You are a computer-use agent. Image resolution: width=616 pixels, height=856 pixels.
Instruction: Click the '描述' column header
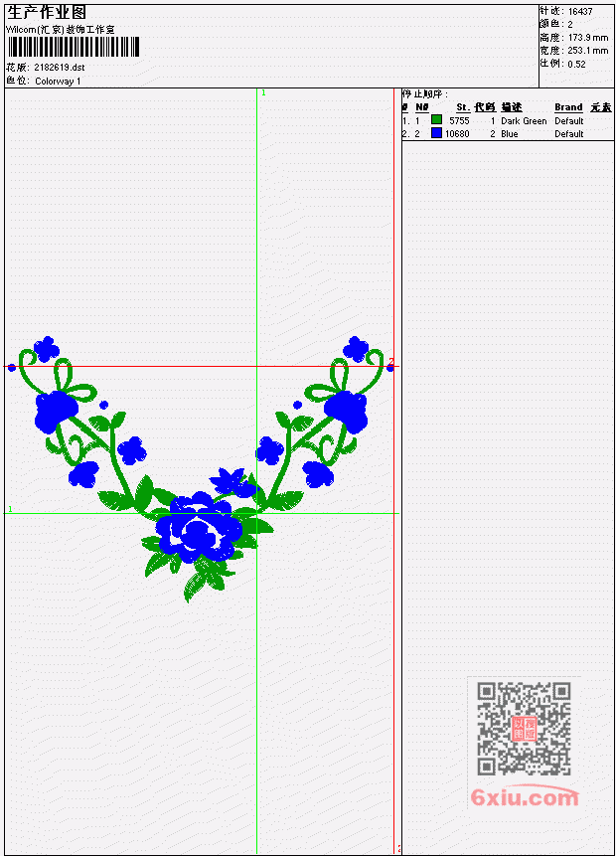(512, 107)
